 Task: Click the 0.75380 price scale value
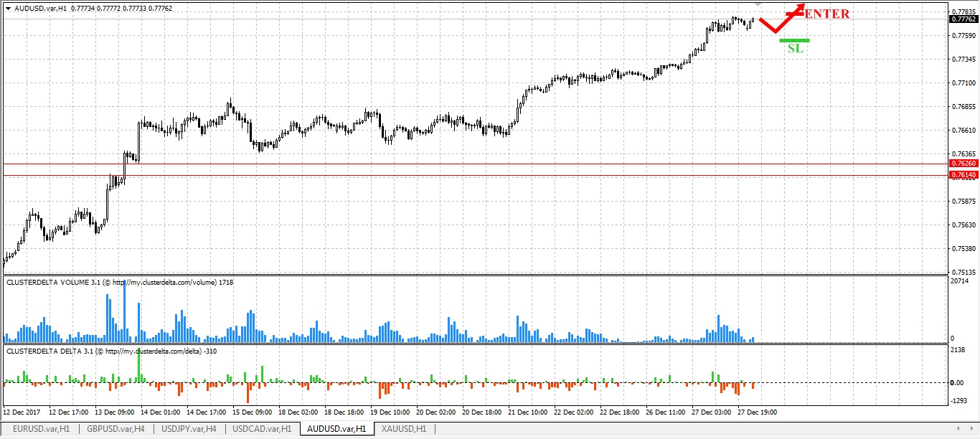point(963,249)
